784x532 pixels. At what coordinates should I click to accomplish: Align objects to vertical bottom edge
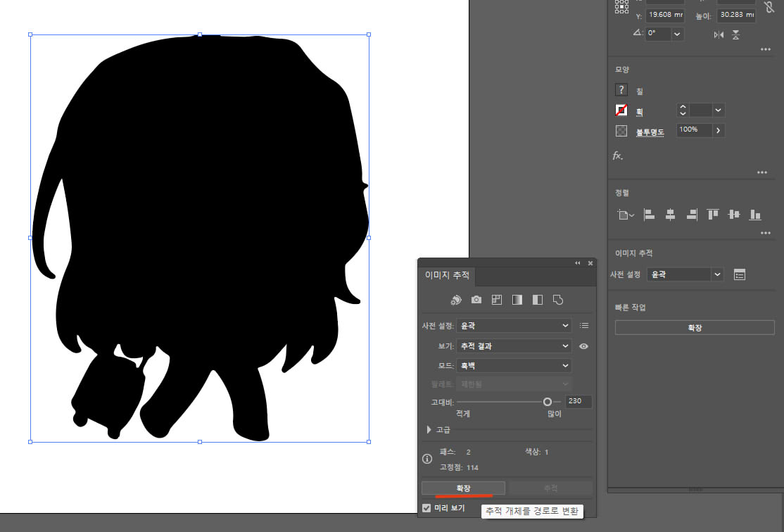click(755, 215)
